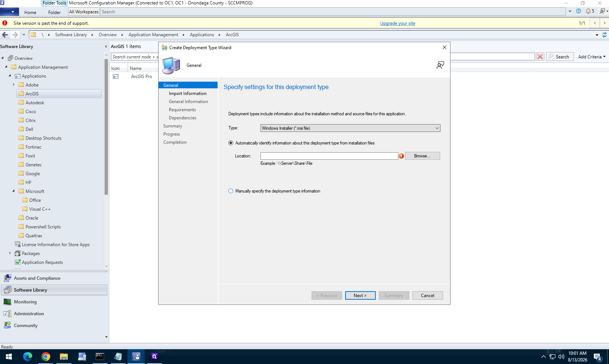Open Command Prompt from taskbar
This screenshot has height=364, width=609.
coord(100,357)
